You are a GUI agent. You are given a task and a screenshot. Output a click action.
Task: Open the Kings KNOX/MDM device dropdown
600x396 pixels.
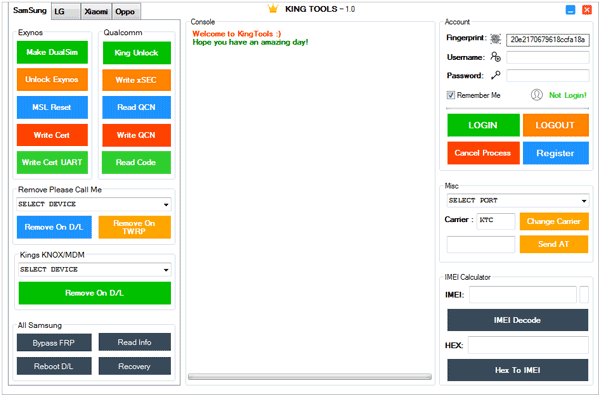click(x=95, y=269)
